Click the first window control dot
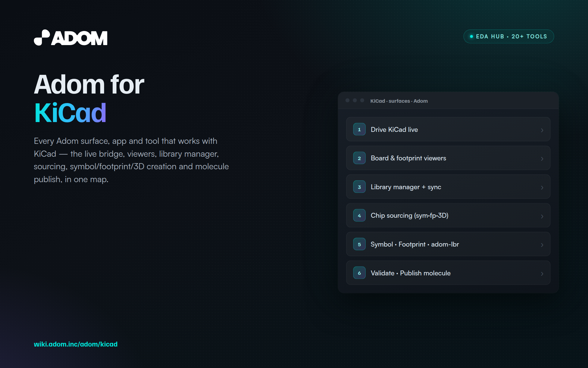The height and width of the screenshot is (368, 588). (x=347, y=100)
